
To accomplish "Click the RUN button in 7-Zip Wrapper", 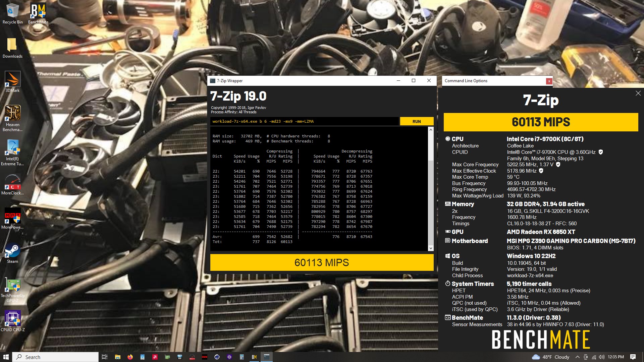I will click(417, 121).
